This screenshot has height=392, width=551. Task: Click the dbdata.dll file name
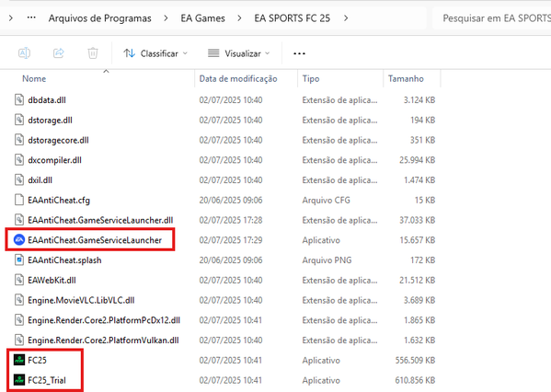tap(47, 100)
